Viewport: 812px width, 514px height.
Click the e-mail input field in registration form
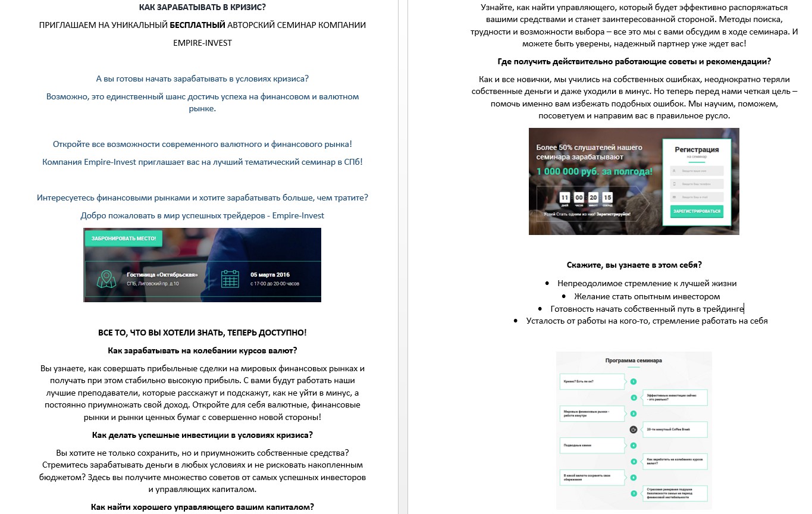tap(697, 197)
